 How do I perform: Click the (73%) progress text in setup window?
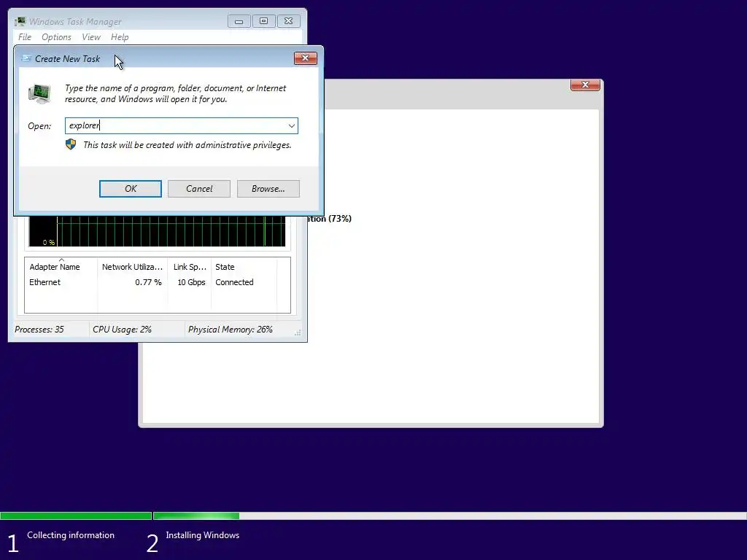pyautogui.click(x=340, y=219)
